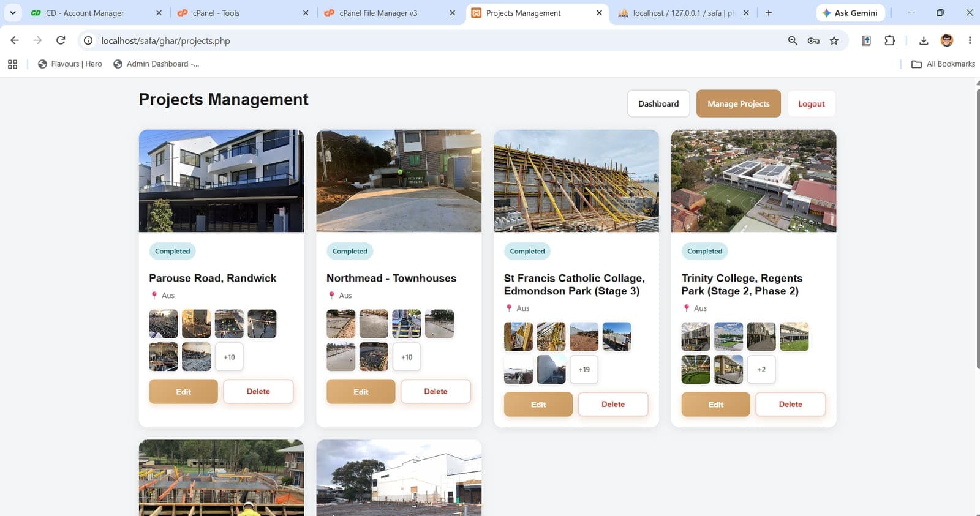The width and height of the screenshot is (980, 516).
Task: Open a new browser tab
Action: [769, 13]
